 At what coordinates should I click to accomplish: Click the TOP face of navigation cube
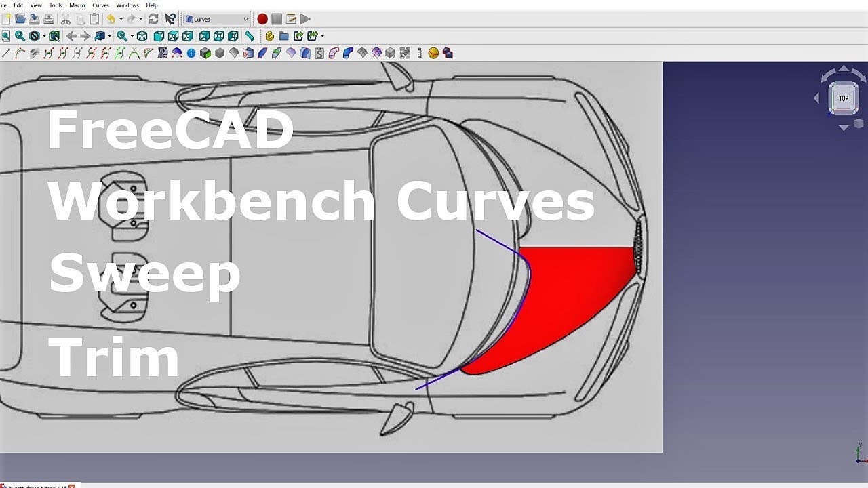(844, 98)
